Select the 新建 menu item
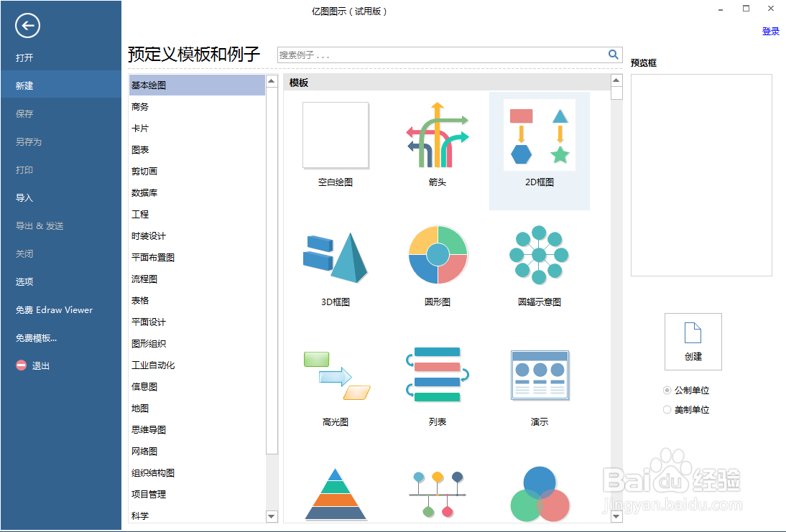 click(x=60, y=85)
